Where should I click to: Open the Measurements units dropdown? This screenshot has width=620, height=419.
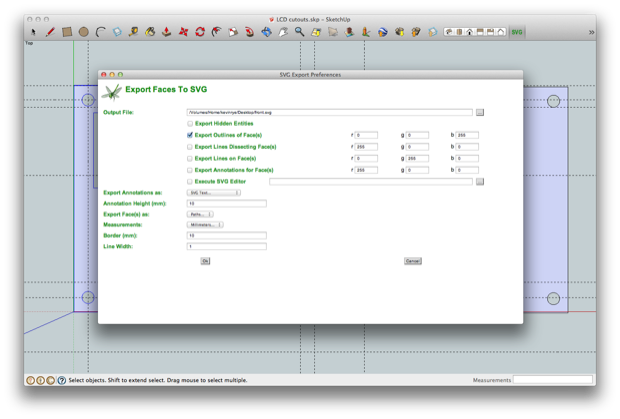tap(205, 225)
